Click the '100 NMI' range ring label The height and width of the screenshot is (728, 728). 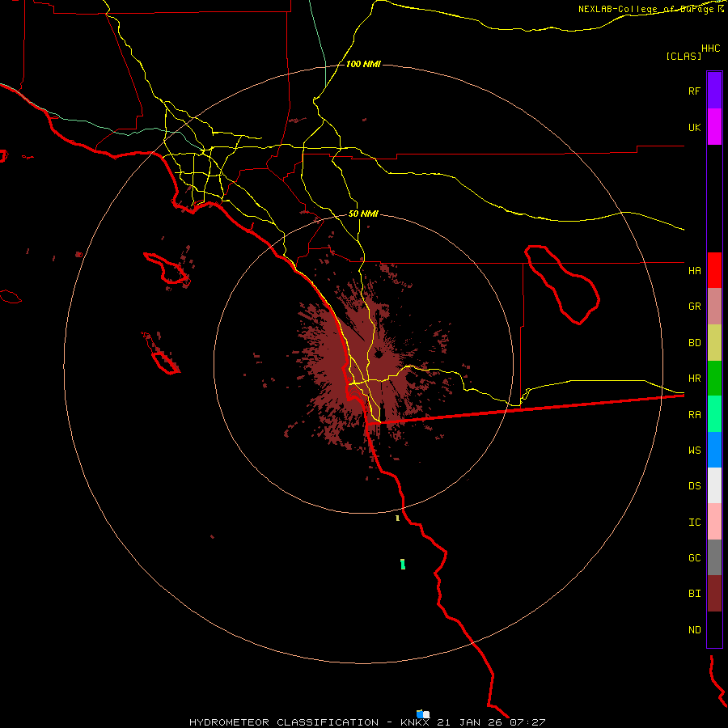[x=363, y=64]
